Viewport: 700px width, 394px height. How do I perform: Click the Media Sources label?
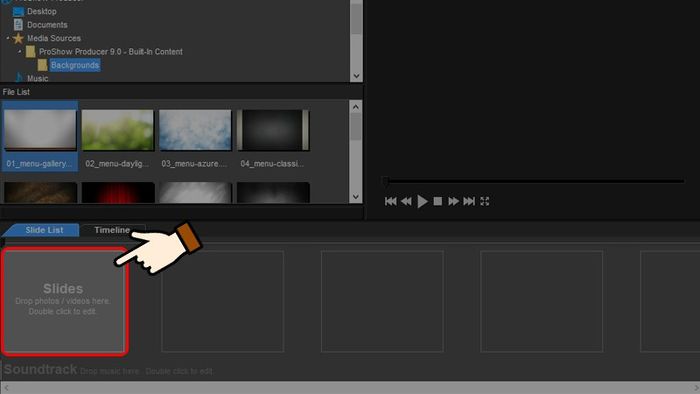coord(54,38)
